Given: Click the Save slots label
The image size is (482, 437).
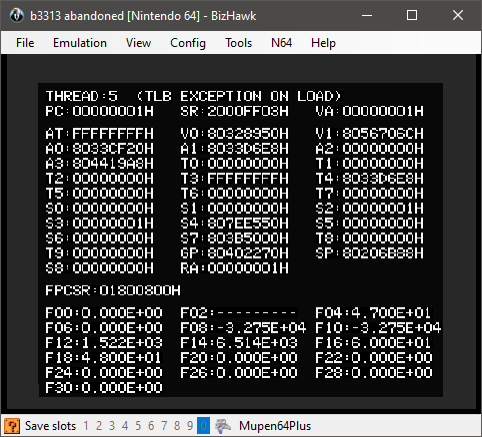Looking at the screenshot, I should (50, 426).
